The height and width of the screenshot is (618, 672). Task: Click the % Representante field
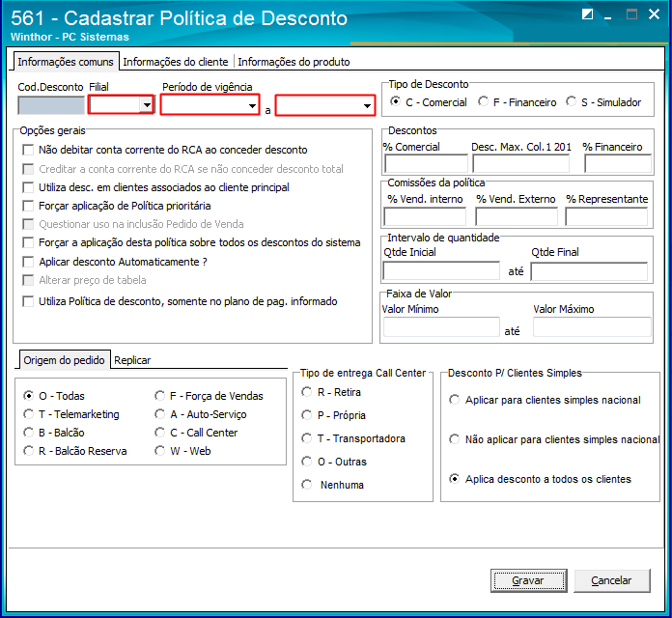point(606,216)
